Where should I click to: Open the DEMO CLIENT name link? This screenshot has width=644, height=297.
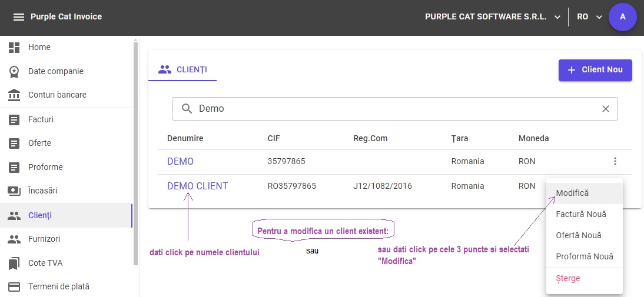[x=198, y=186]
